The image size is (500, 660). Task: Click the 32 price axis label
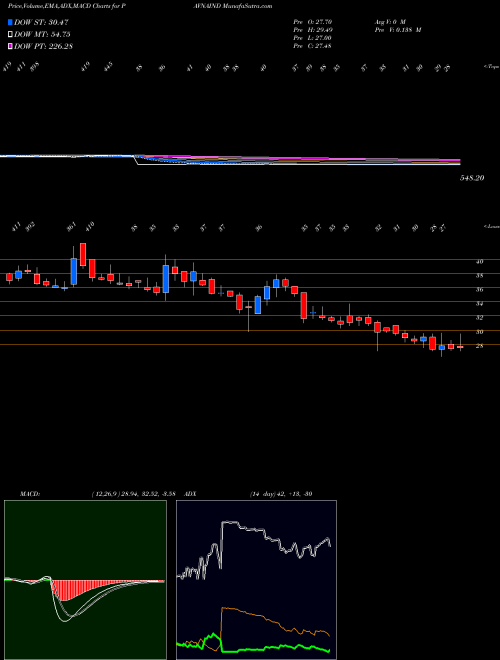479,318
